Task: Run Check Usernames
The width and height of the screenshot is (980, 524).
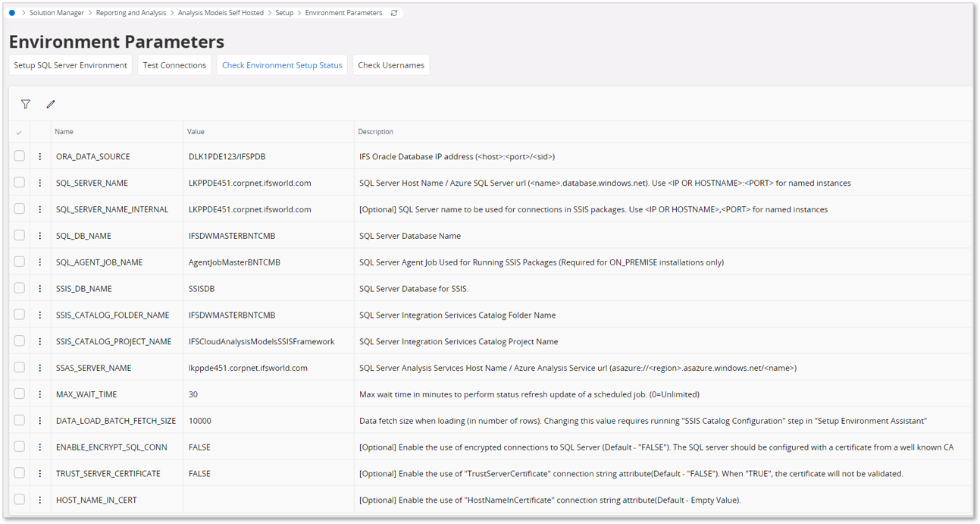Action: 391,64
